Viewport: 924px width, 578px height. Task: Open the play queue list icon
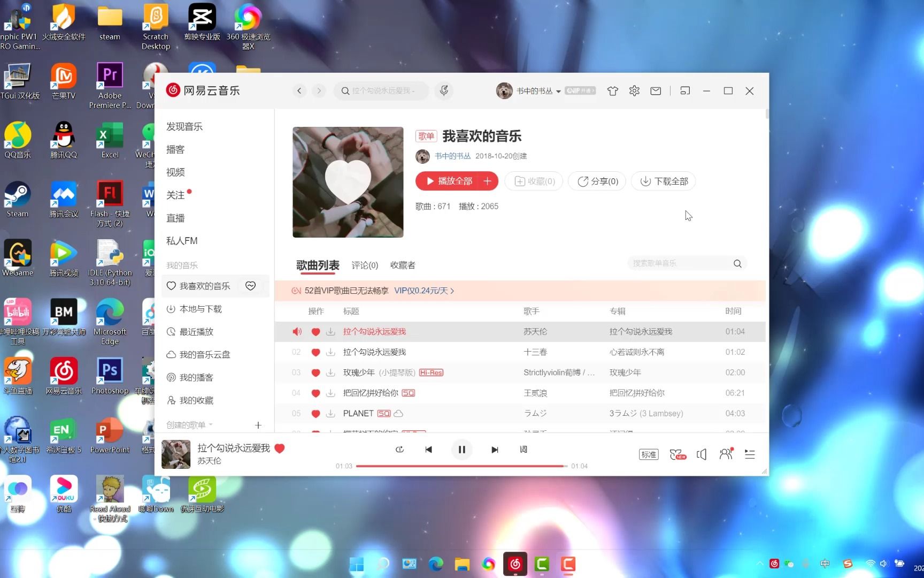[x=750, y=454]
